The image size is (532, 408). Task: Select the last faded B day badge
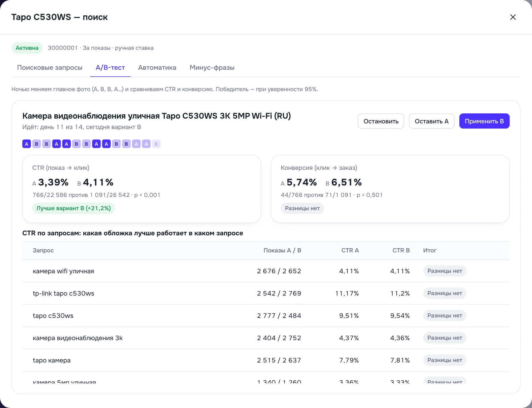click(156, 144)
